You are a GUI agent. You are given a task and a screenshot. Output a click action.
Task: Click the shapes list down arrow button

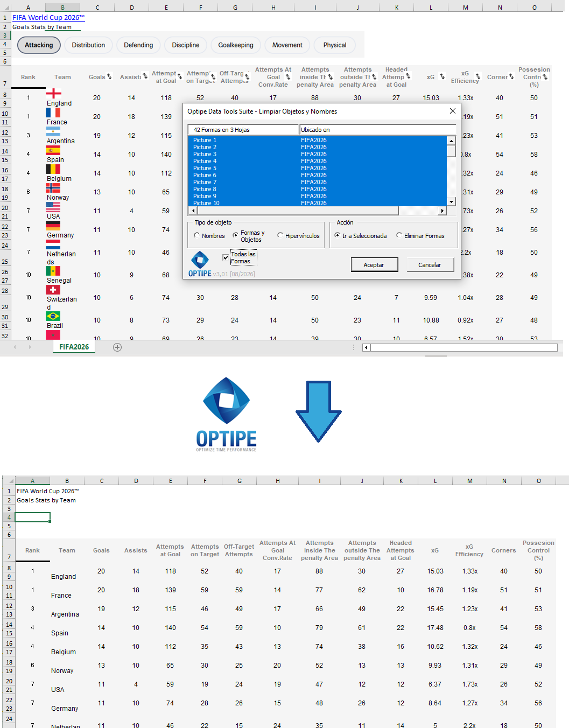click(452, 201)
